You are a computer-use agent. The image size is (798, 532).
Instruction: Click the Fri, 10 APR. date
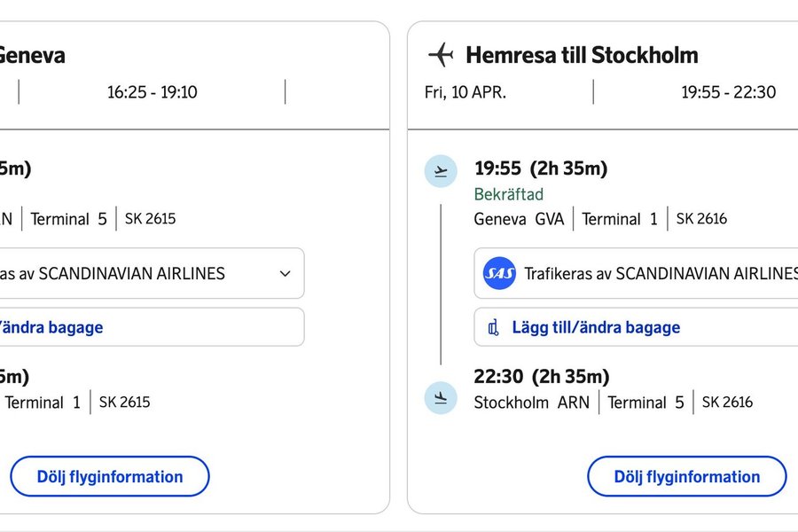[465, 92]
